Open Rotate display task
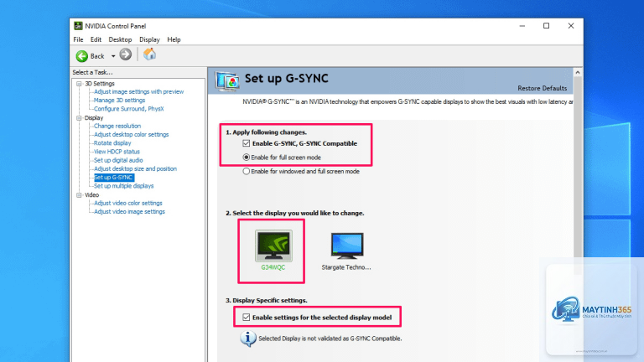Screen dimensions: 644x362 (112, 143)
